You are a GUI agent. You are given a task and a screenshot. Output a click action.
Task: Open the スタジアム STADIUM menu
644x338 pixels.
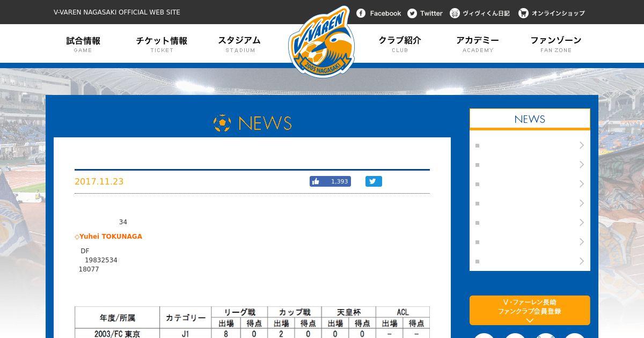tap(240, 44)
